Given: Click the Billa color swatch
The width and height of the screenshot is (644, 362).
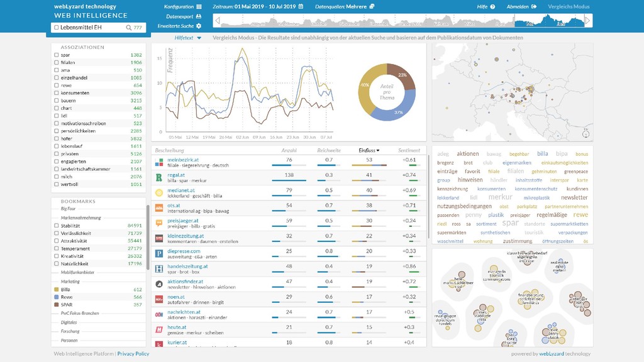Looking at the screenshot, I should click(x=56, y=289).
